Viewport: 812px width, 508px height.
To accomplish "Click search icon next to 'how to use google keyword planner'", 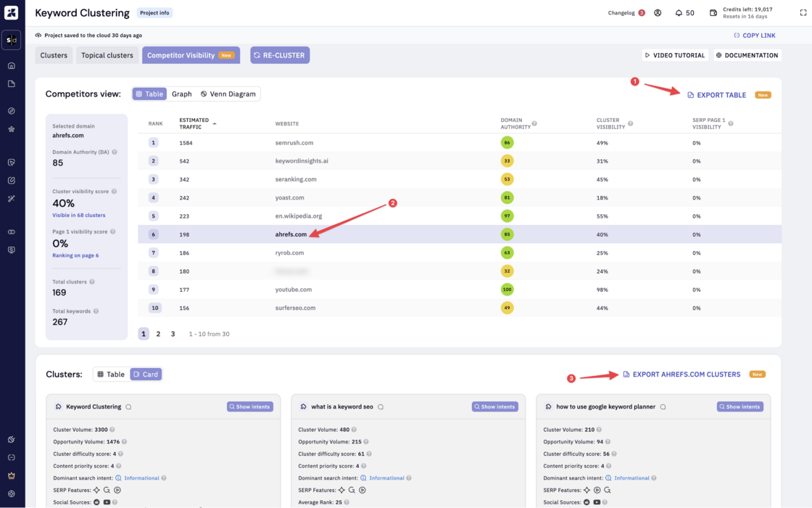I will 663,407.
